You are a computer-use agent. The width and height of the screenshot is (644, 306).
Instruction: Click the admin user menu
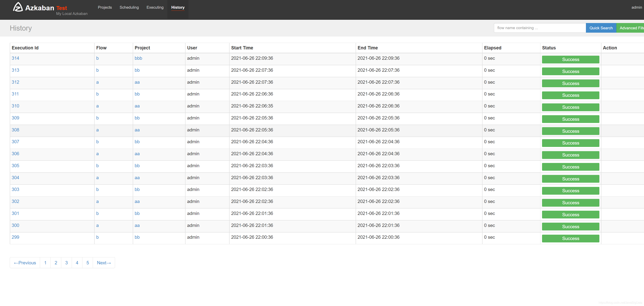636,7
